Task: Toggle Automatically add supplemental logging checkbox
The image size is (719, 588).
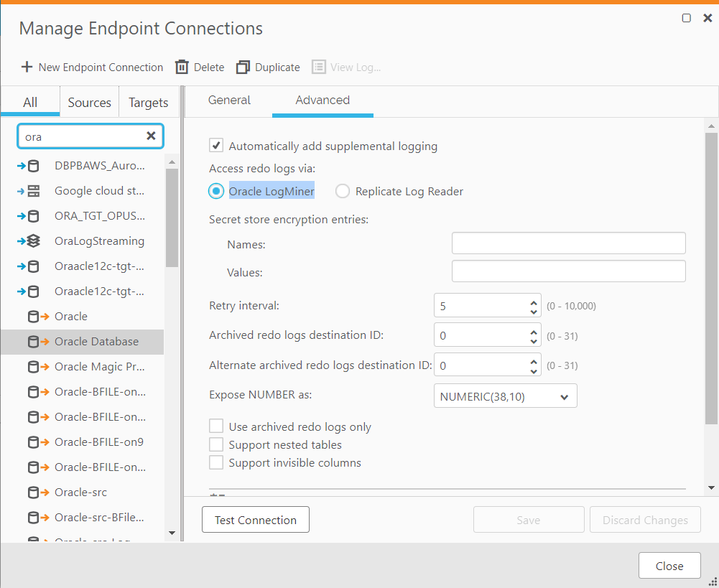Action: pyautogui.click(x=215, y=146)
